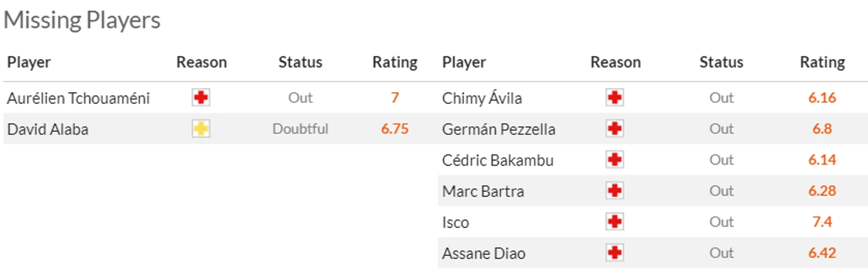Open Isco player profile name

[x=455, y=222]
